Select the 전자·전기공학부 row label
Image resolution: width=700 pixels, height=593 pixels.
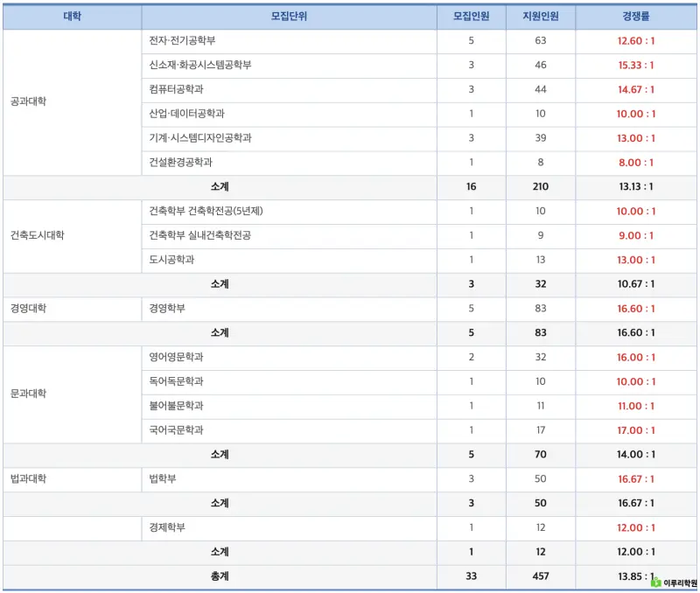[182, 40]
